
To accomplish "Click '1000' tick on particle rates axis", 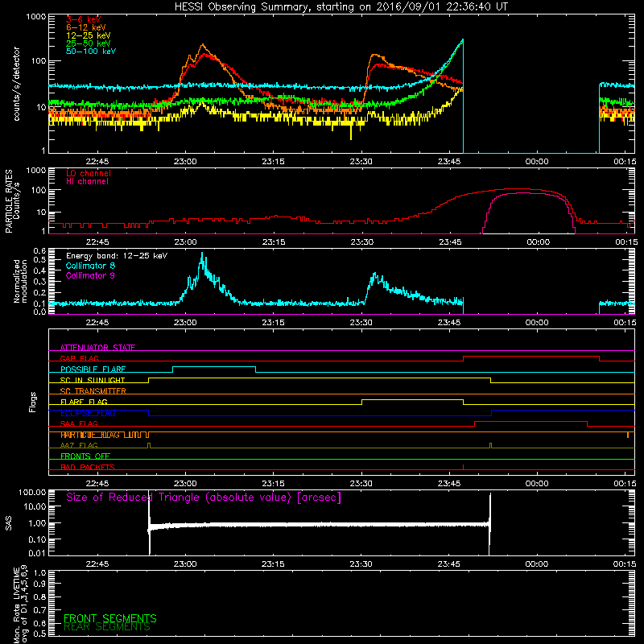I will click(x=36, y=171).
